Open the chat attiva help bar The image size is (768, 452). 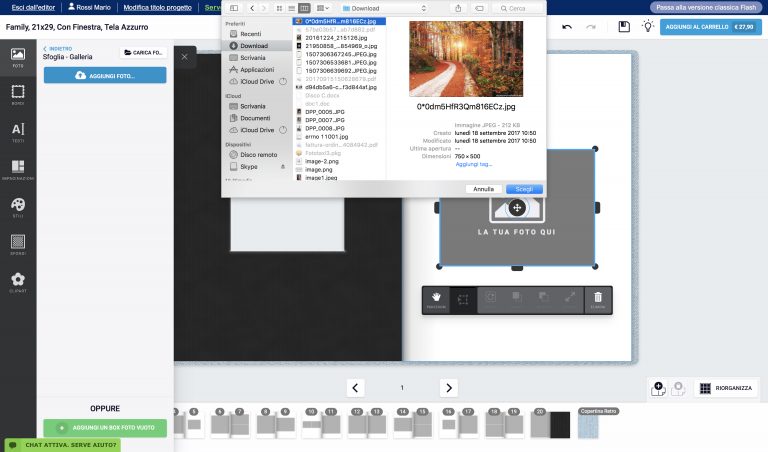click(62, 445)
